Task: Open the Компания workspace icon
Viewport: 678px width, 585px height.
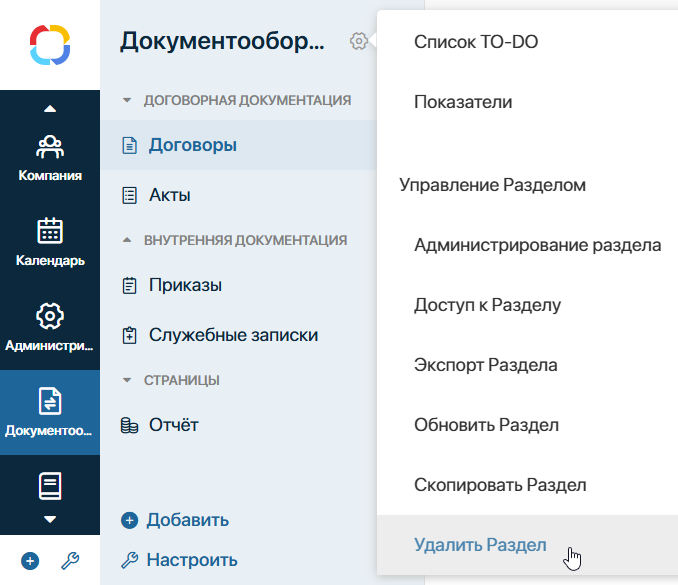Action: point(50,147)
